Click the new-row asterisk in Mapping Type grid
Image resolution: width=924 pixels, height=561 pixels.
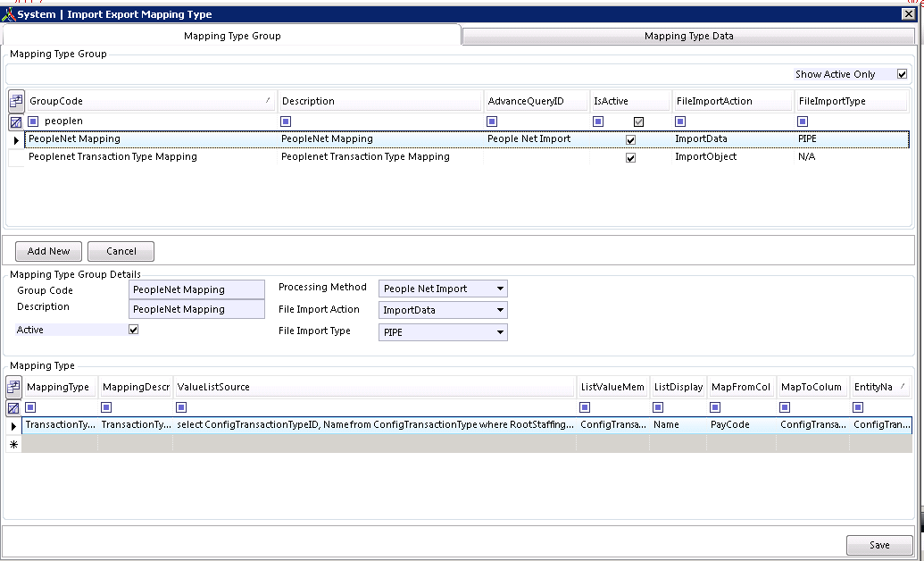(13, 444)
